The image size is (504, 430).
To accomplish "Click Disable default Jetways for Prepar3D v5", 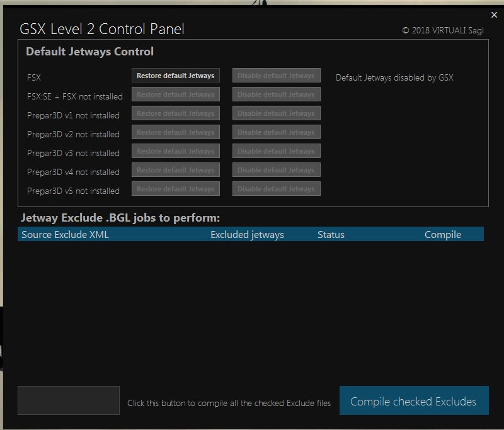I will coord(276,189).
